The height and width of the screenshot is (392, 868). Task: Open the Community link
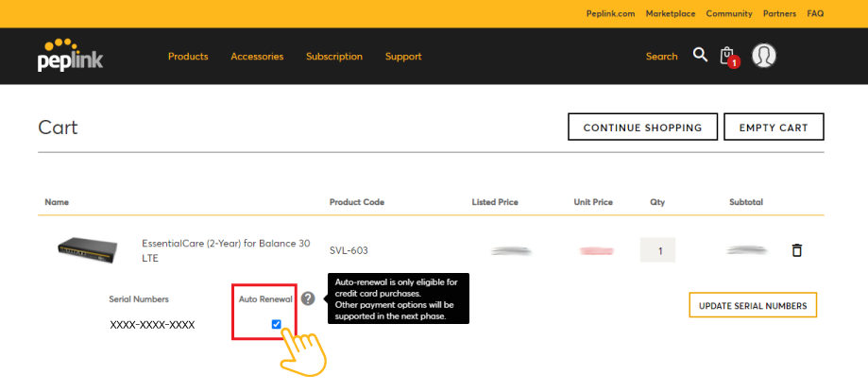[729, 14]
